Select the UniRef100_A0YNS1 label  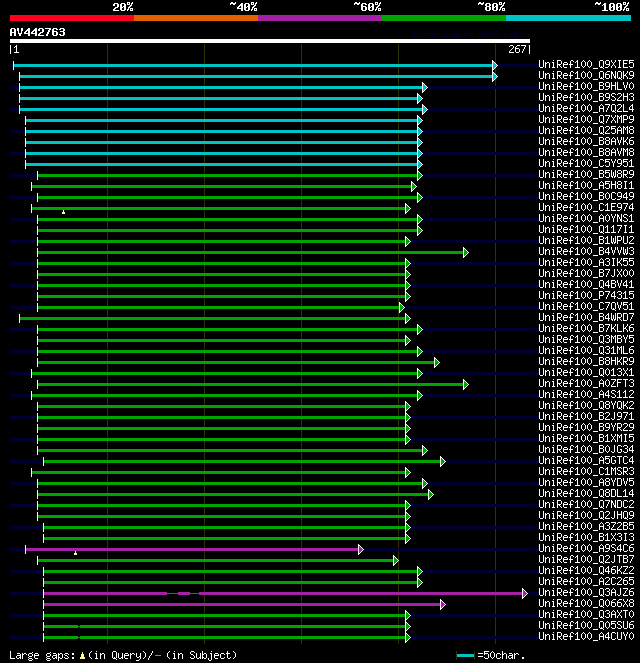pyautogui.click(x=586, y=218)
